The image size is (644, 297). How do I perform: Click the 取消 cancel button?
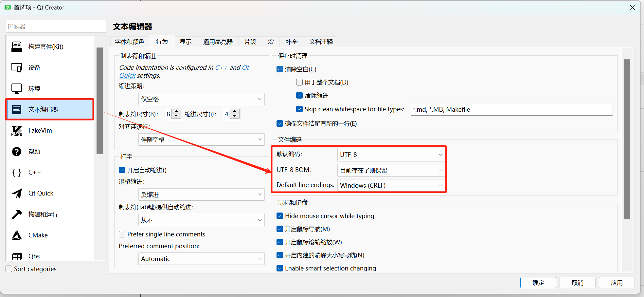(x=578, y=283)
